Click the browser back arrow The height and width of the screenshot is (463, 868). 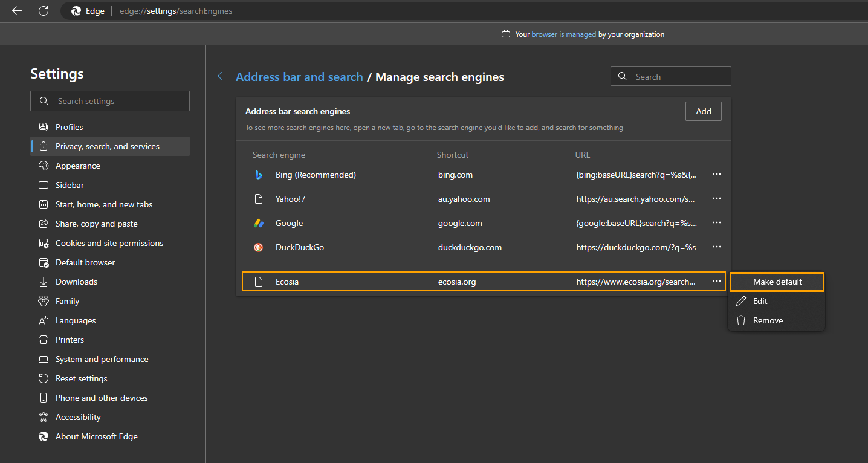click(x=17, y=11)
